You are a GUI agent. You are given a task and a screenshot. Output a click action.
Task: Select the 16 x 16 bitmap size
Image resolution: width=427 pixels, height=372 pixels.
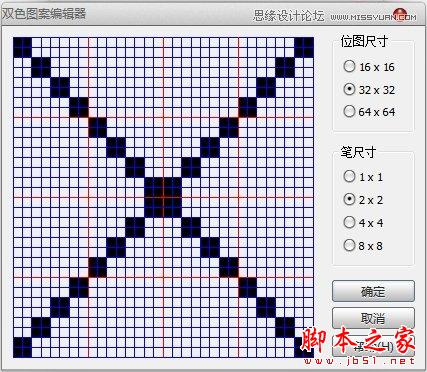(369, 67)
